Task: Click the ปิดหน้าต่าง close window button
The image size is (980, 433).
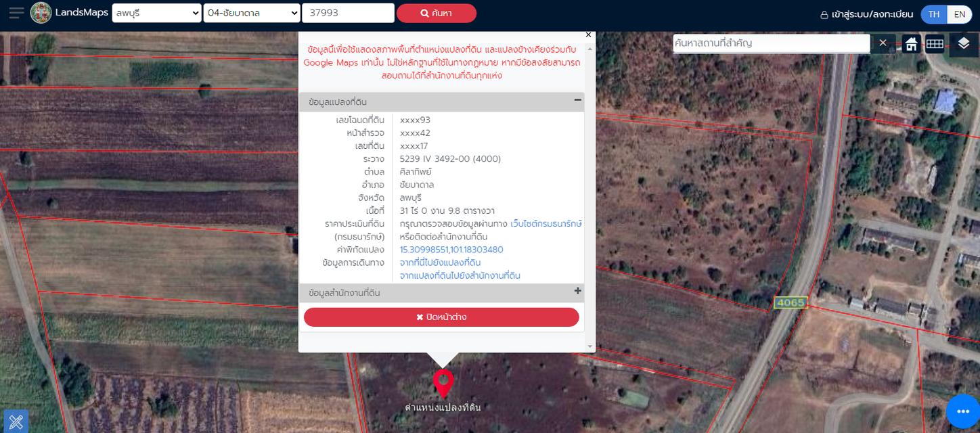Action: click(441, 317)
